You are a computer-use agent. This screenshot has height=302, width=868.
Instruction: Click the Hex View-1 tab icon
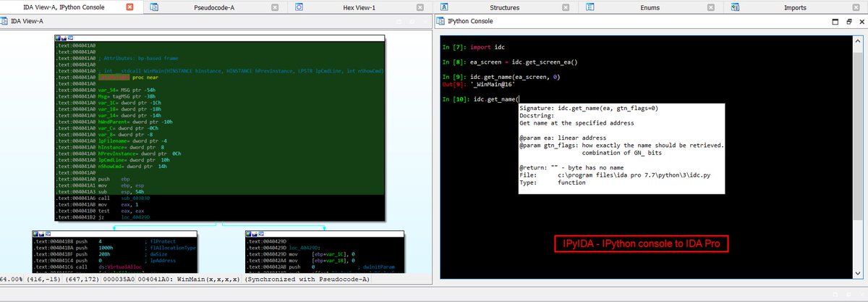(x=299, y=7)
